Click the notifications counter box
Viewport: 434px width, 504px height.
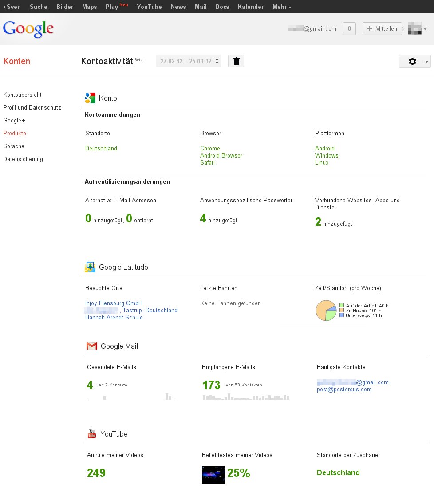click(349, 29)
